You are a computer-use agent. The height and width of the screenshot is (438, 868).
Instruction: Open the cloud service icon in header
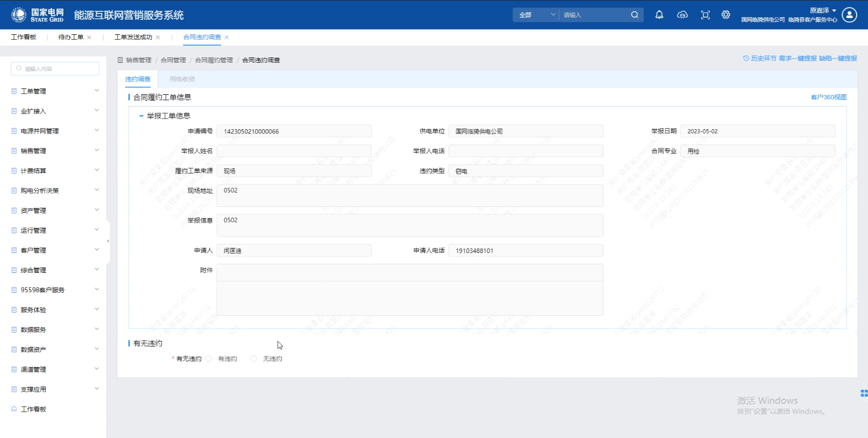click(682, 15)
